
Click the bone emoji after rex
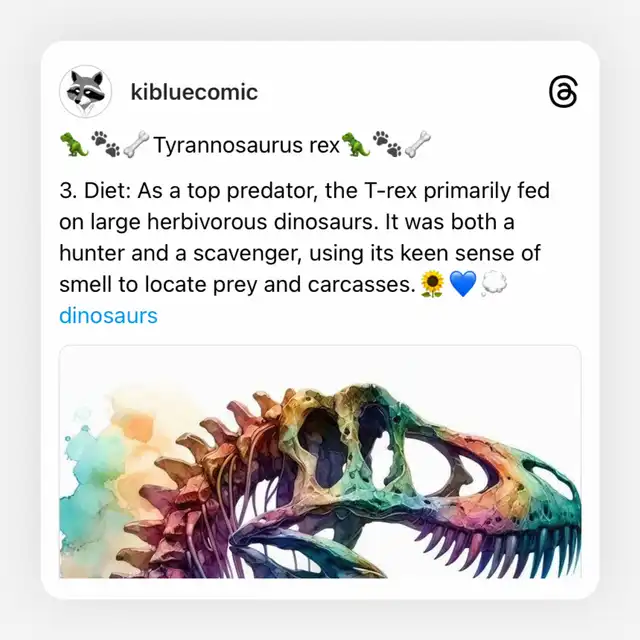click(x=418, y=144)
